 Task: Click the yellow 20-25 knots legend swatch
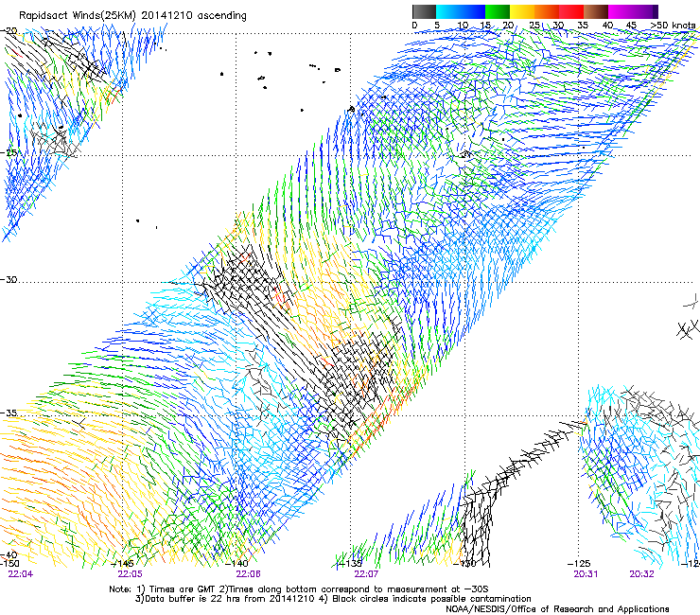pyautogui.click(x=522, y=11)
